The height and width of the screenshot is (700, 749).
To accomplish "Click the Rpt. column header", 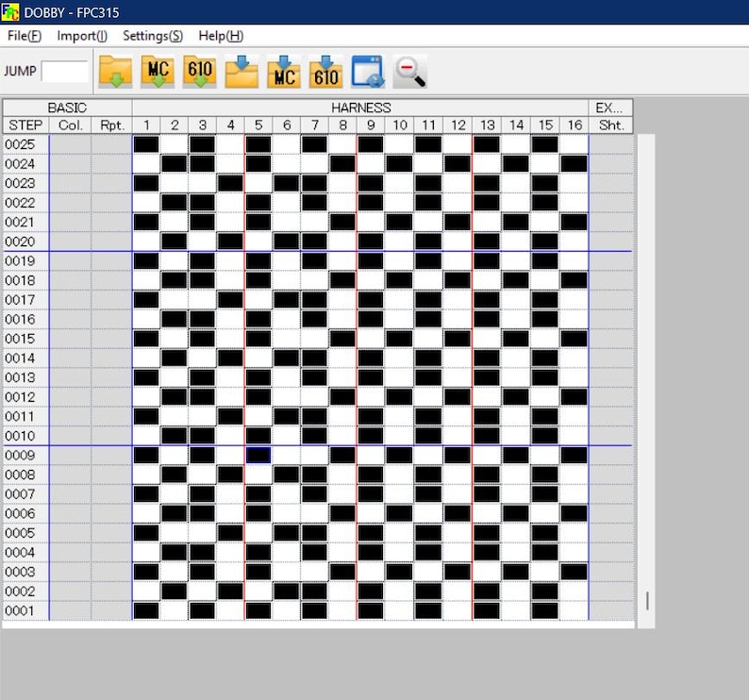I will pyautogui.click(x=111, y=125).
